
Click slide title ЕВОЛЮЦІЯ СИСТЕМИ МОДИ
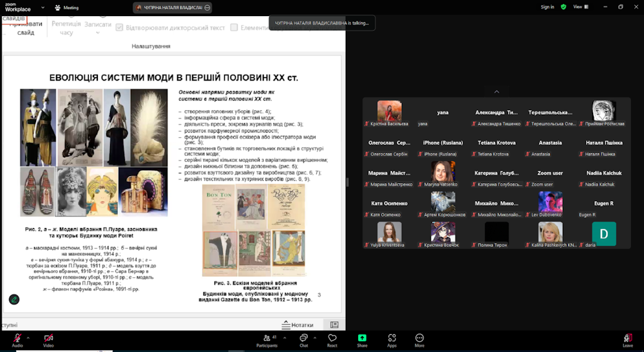pyautogui.click(x=173, y=78)
